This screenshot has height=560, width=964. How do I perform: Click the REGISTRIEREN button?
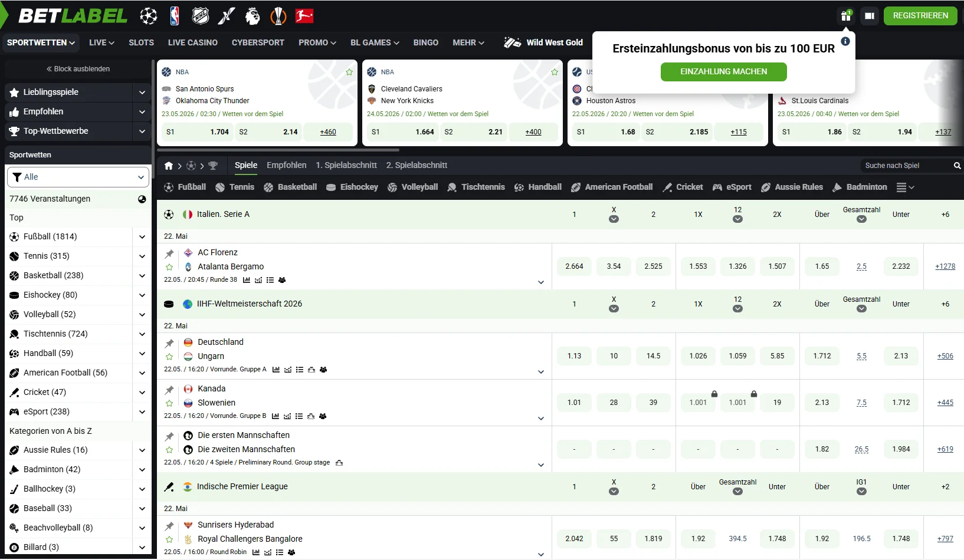click(920, 16)
